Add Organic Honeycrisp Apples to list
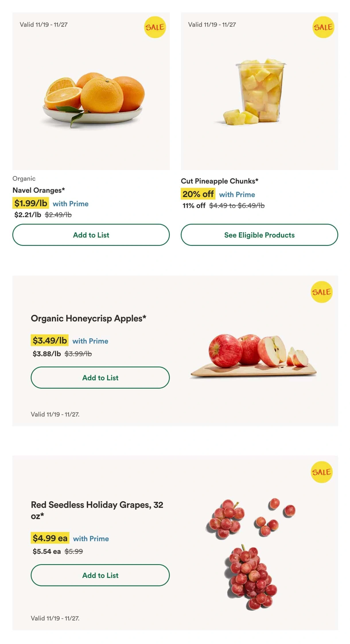 [100, 378]
